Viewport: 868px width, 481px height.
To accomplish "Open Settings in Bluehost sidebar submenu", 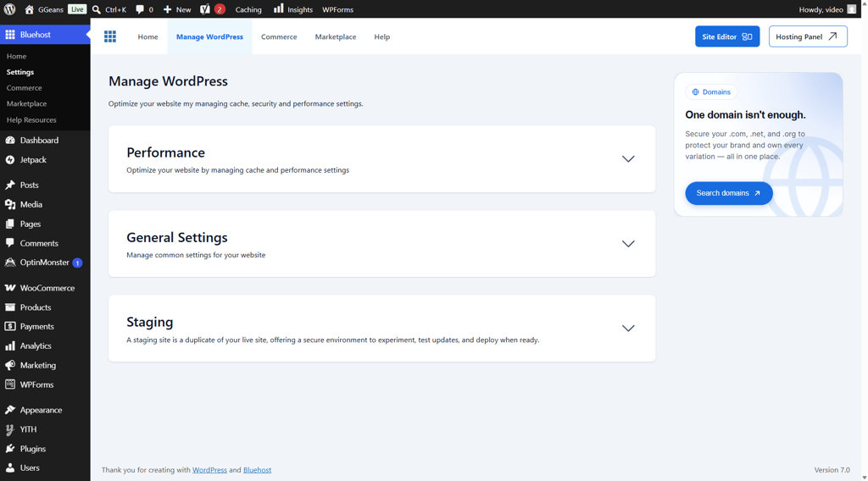I will tap(20, 72).
